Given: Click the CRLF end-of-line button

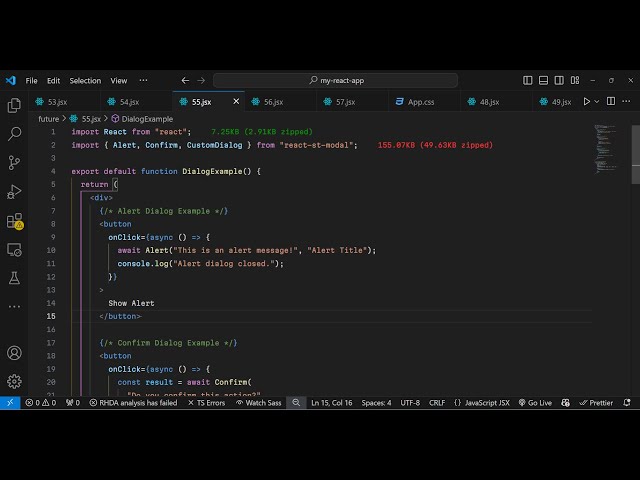Looking at the screenshot, I should pos(438,403).
